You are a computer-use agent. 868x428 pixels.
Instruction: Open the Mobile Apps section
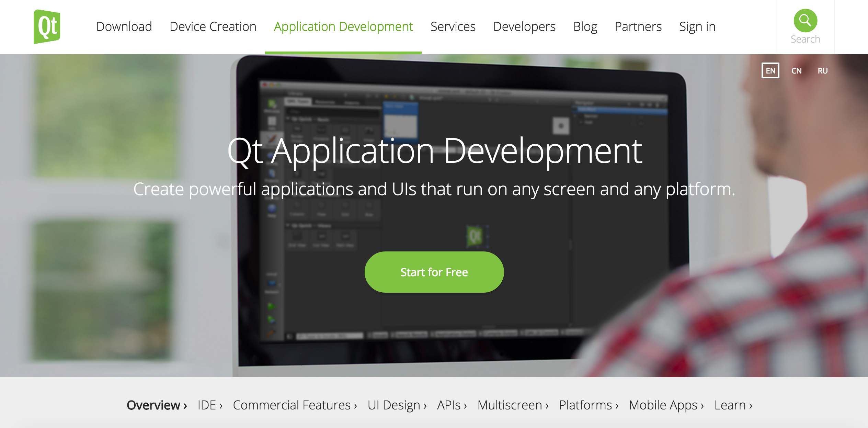coord(666,405)
